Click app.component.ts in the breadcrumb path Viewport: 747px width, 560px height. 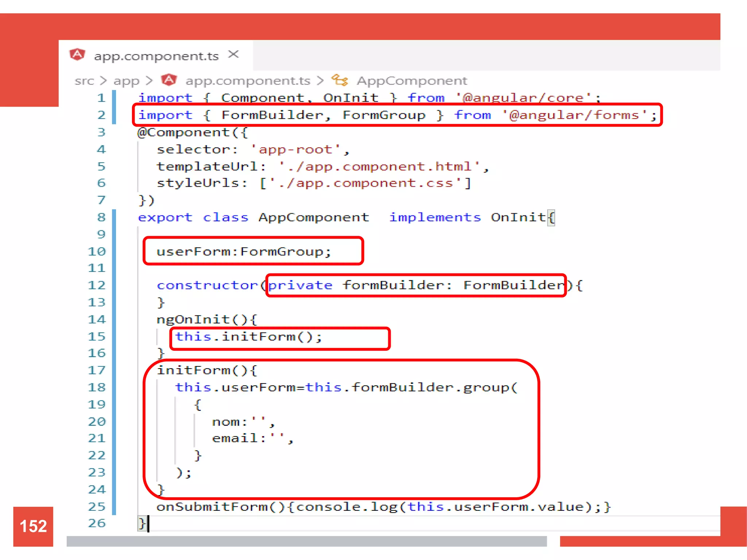pos(248,81)
